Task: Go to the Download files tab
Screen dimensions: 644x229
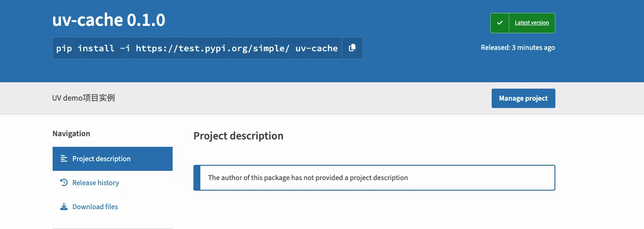Action: 95,207
